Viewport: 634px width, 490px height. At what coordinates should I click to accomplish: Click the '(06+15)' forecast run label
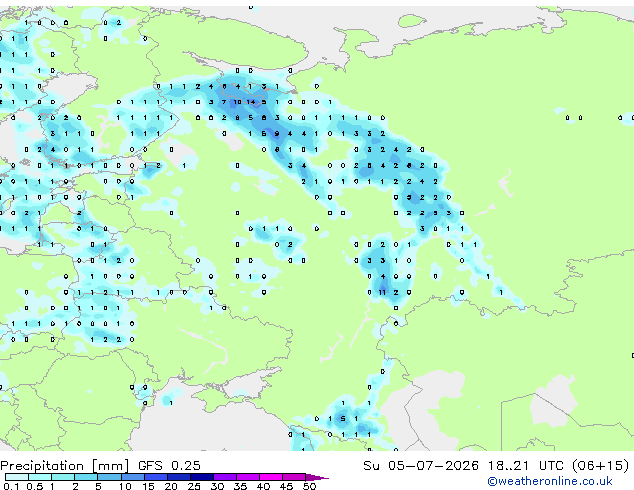[600, 466]
